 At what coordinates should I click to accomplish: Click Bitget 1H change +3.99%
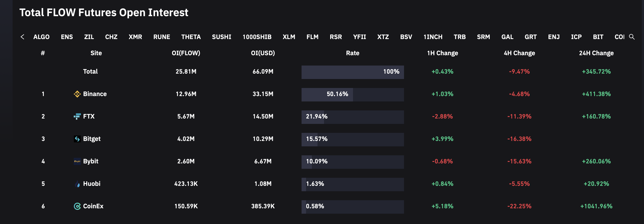pyautogui.click(x=442, y=139)
